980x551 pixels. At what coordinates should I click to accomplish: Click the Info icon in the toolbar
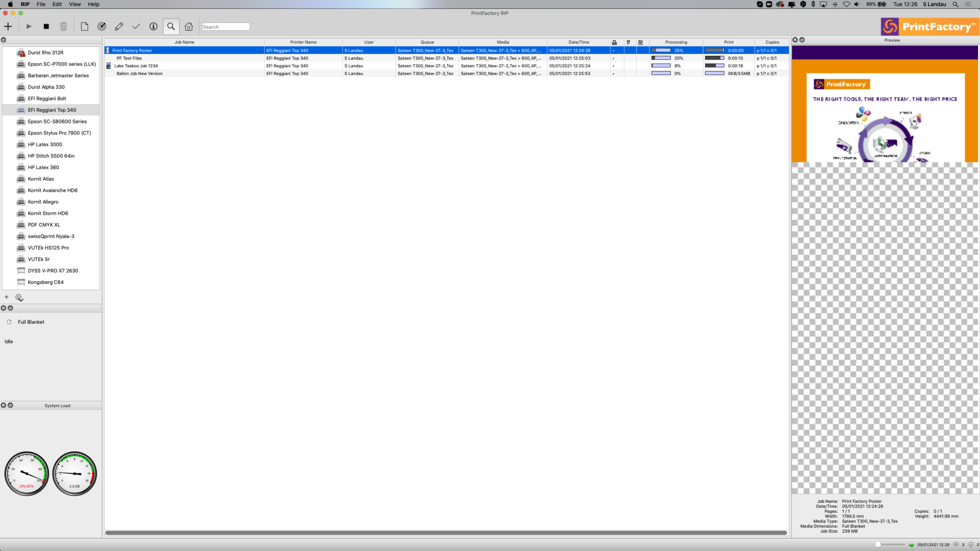coord(154,26)
